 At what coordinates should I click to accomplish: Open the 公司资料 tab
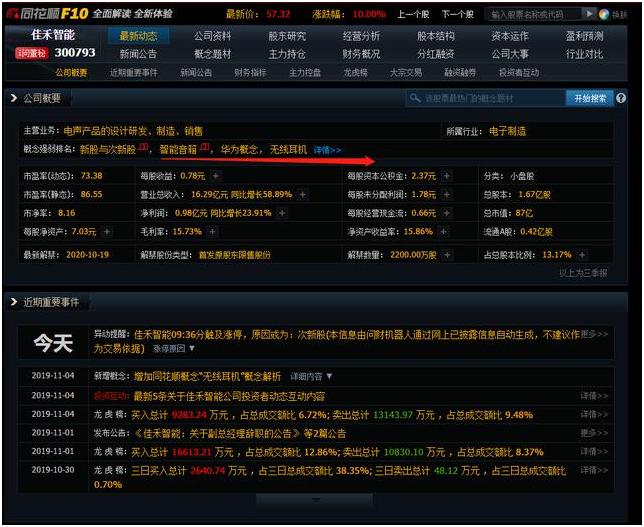212,36
